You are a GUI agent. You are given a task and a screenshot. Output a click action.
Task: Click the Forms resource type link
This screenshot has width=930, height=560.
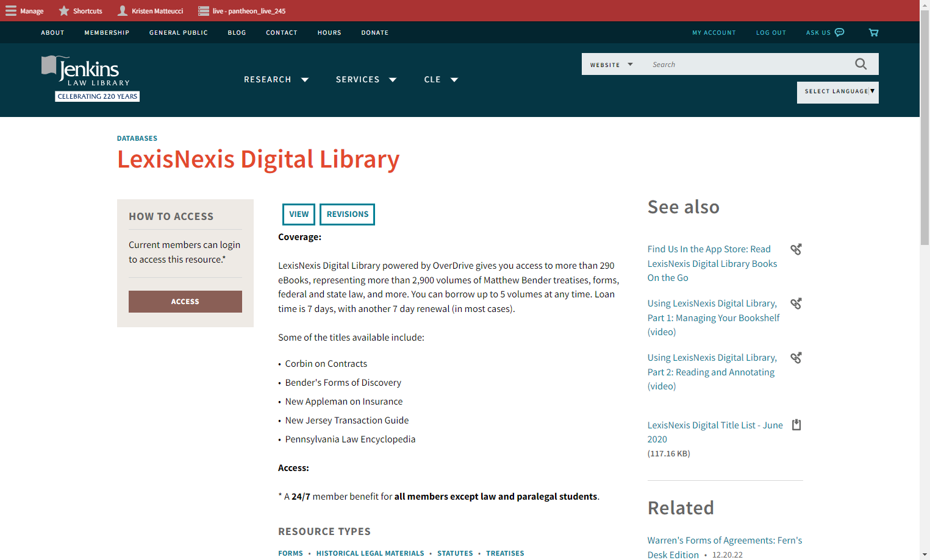tap(290, 553)
